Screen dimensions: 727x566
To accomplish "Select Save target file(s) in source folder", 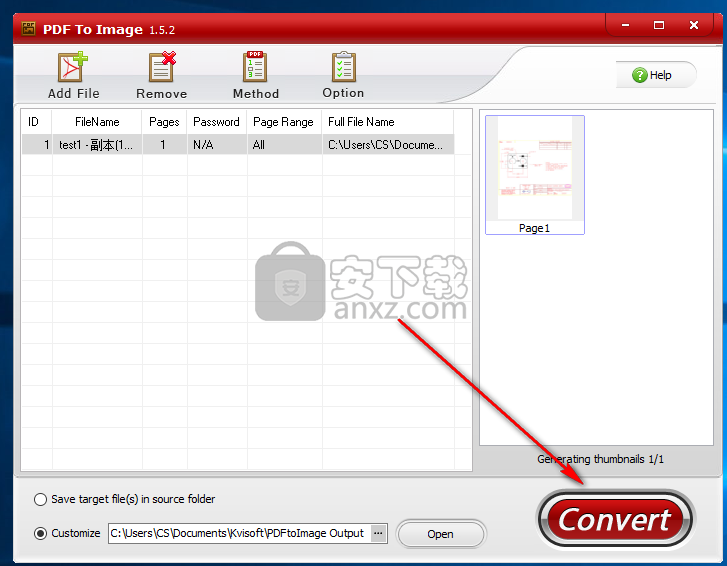I will point(41,499).
